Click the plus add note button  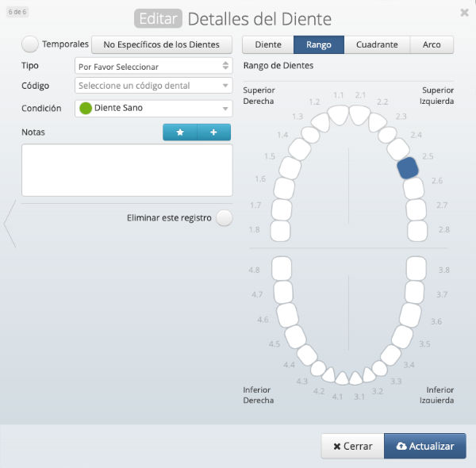point(214,132)
